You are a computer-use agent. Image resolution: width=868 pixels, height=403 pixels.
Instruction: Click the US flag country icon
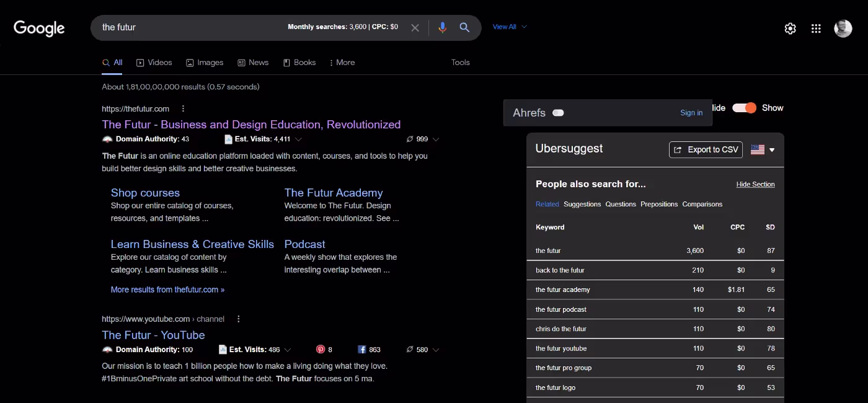click(x=757, y=149)
